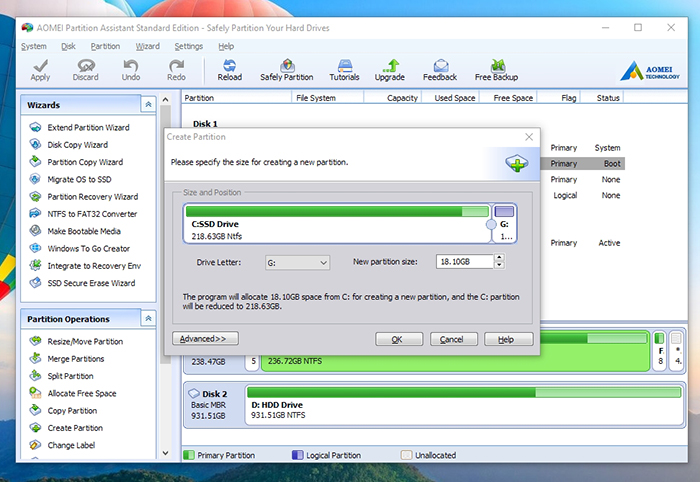Launch Migrate OS to SSD
700x482 pixels.
pyautogui.click(x=79, y=179)
